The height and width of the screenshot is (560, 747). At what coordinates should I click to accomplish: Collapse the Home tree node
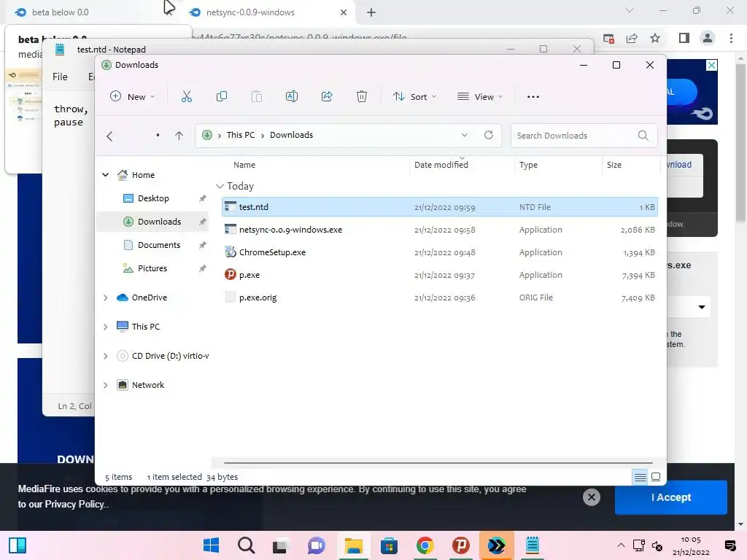pos(105,175)
